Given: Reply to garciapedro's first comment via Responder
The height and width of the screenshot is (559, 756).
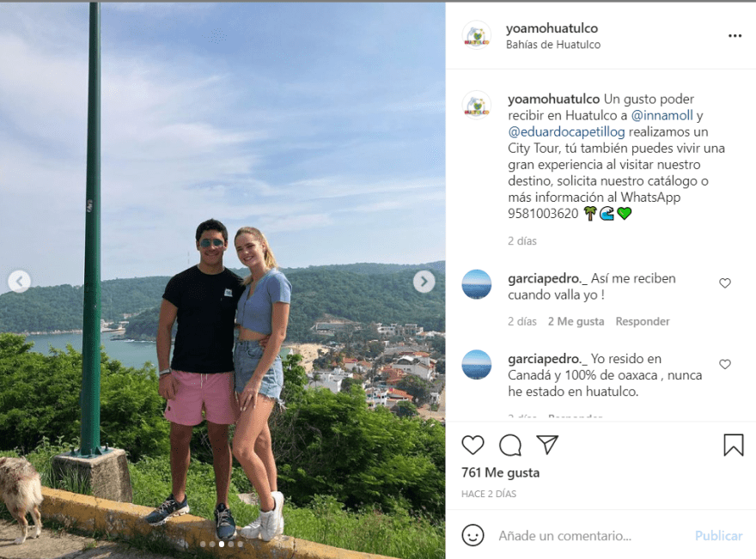Looking at the screenshot, I should point(643,321).
